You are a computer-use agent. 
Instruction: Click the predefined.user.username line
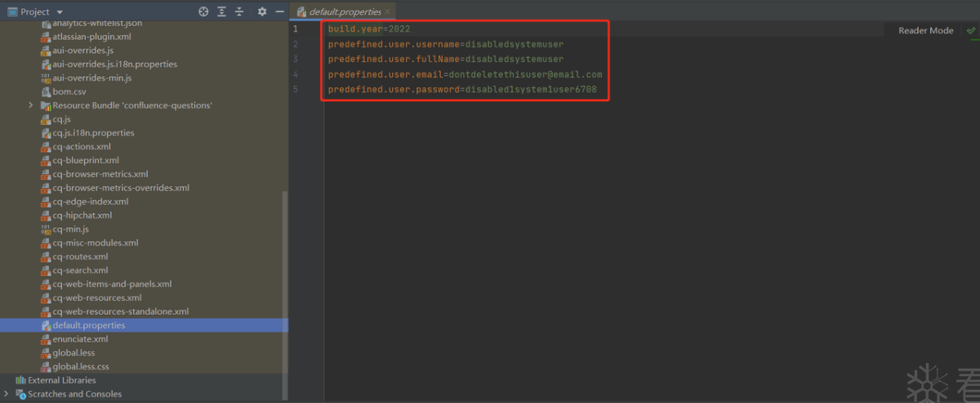tap(446, 43)
